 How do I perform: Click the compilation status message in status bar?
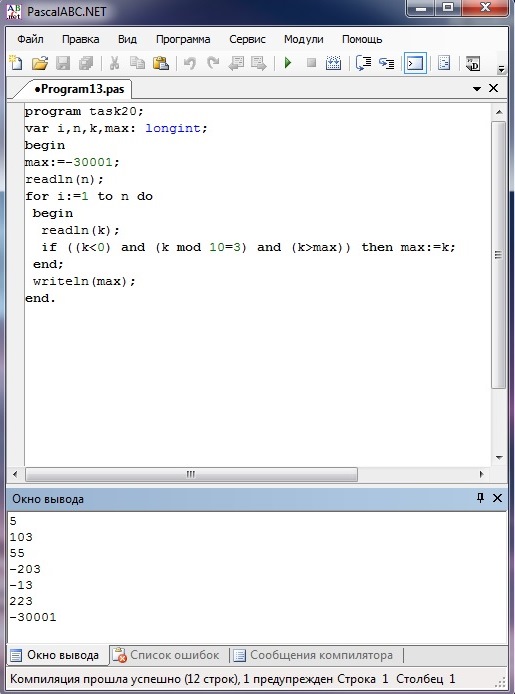[172, 679]
